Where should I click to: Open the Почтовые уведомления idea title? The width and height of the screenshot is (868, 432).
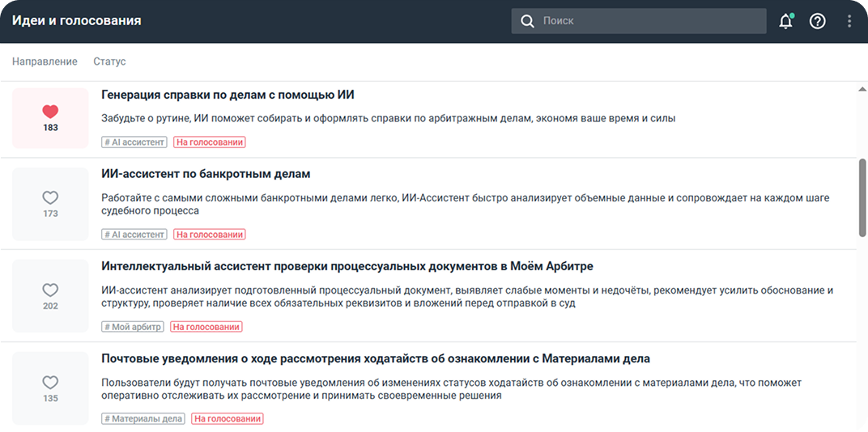tap(375, 358)
